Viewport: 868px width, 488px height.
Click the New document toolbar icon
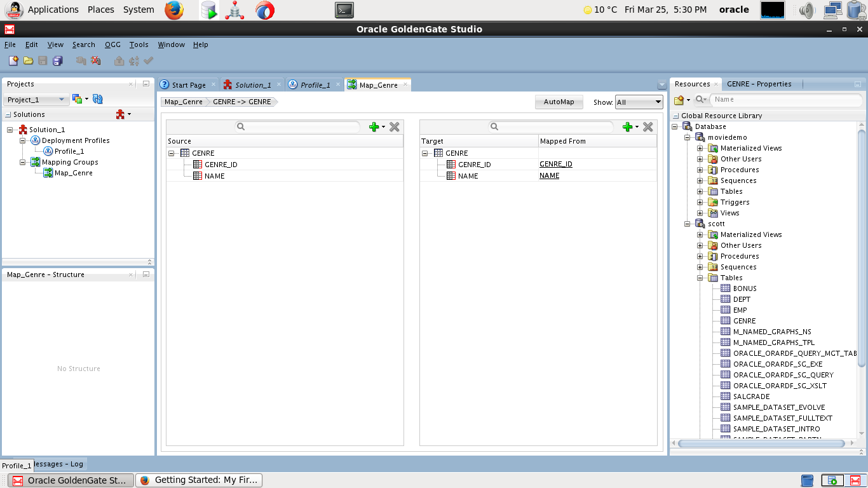pos(13,60)
